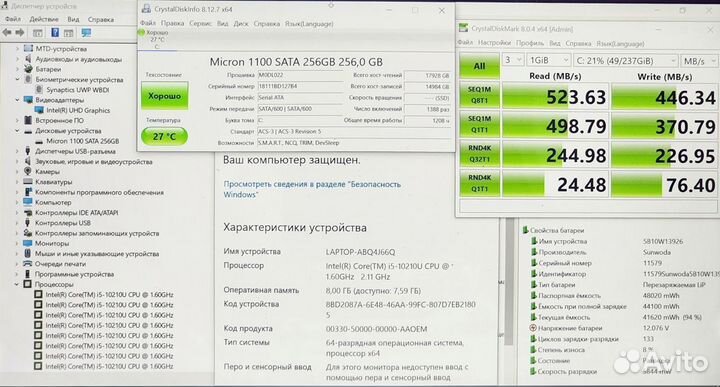The width and height of the screenshot is (720, 387).
Task: Run the RND4K Q1T1 test button
Action: pos(479,183)
